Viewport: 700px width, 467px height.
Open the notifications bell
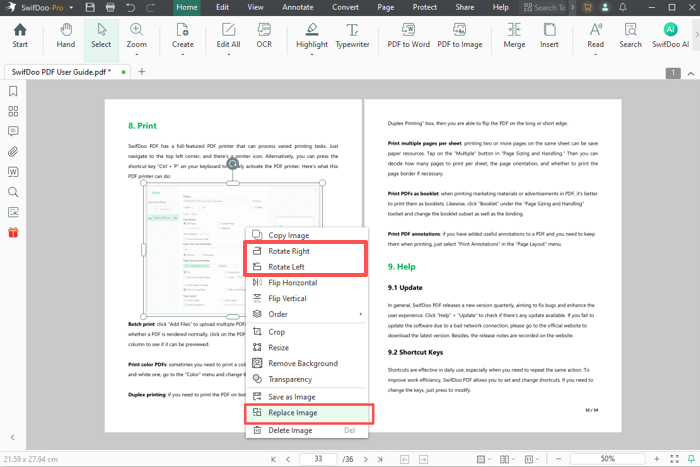click(x=622, y=7)
